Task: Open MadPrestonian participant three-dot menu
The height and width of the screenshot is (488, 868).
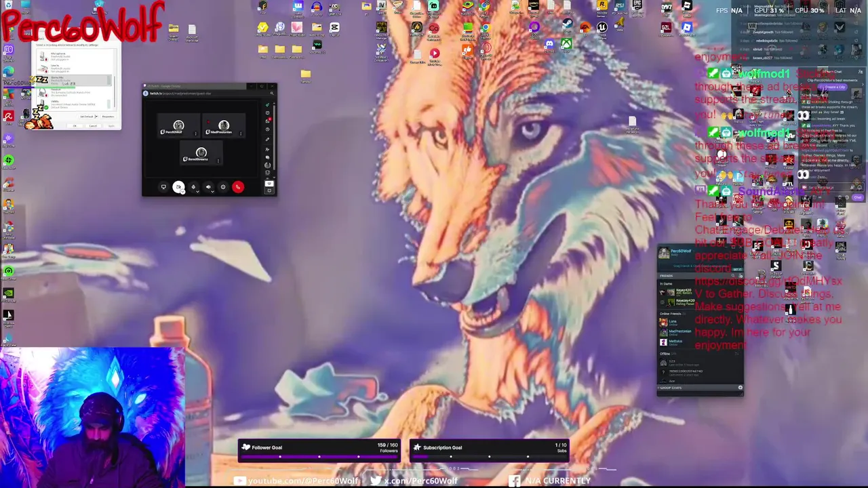Action: coord(241,134)
